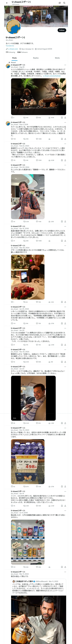Bookmark the Apr 14, 2018 tweet
72x644 pixels.
62,241
